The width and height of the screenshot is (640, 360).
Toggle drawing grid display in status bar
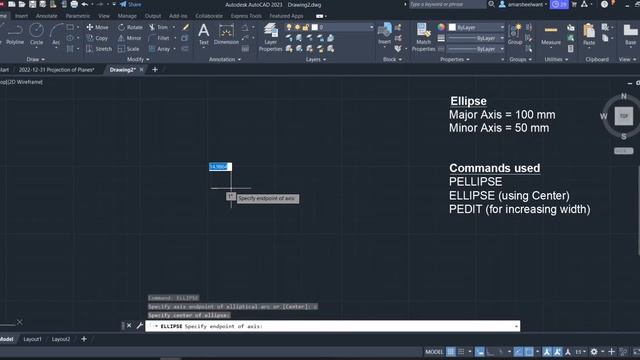[450, 352]
